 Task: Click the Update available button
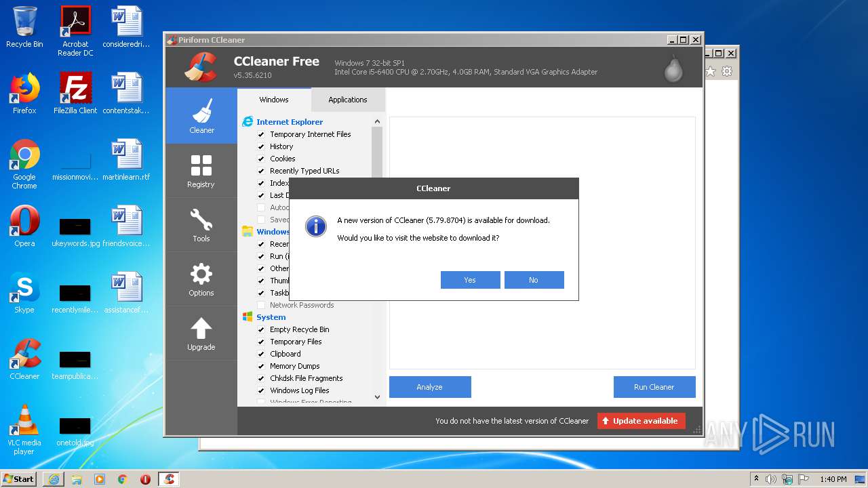(642, 421)
